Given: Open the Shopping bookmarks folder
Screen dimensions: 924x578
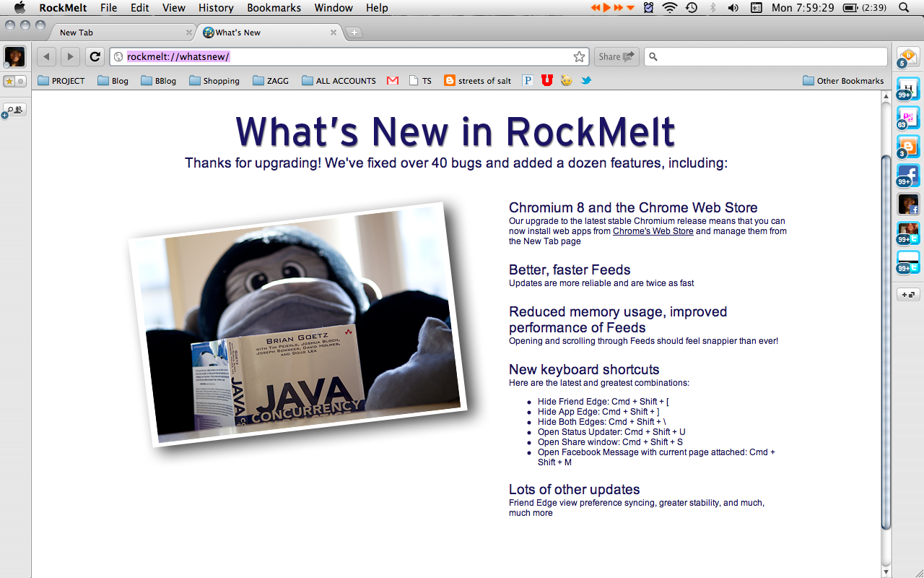Looking at the screenshot, I should (x=214, y=81).
